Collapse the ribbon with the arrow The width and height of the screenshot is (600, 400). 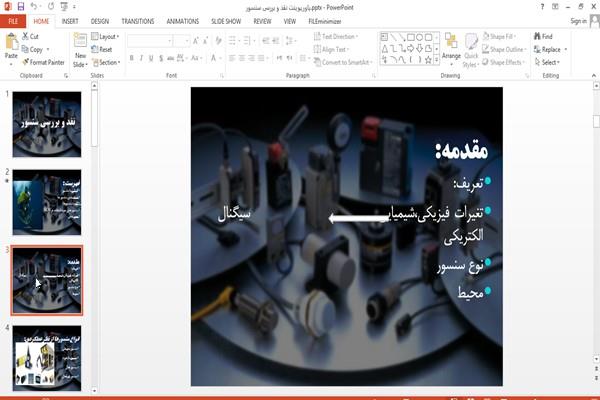(594, 75)
